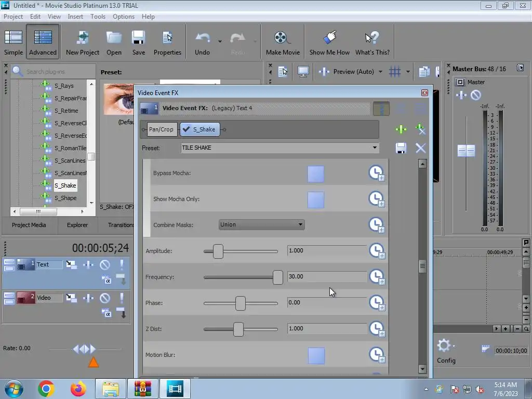
Task: Open Combine Masks Union dropdown
Action: tap(262, 224)
